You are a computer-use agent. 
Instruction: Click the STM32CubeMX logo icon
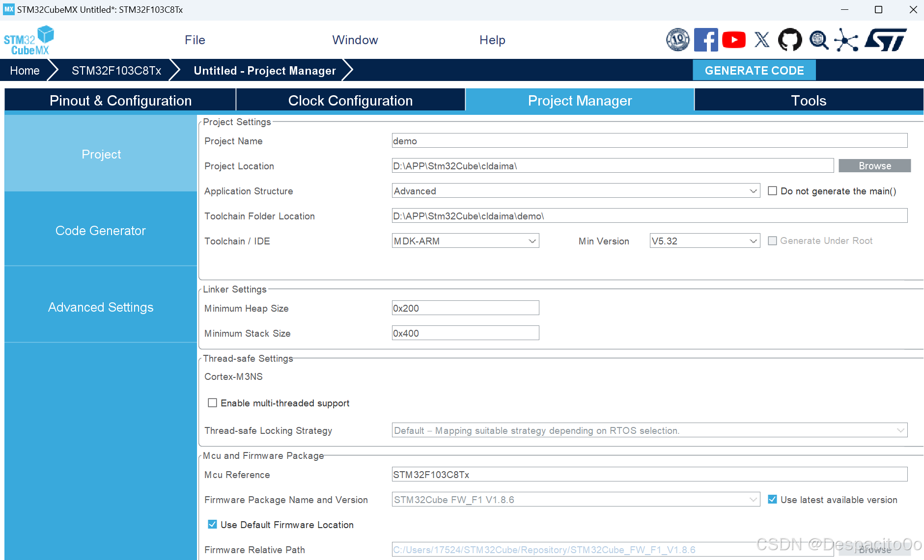(28, 40)
